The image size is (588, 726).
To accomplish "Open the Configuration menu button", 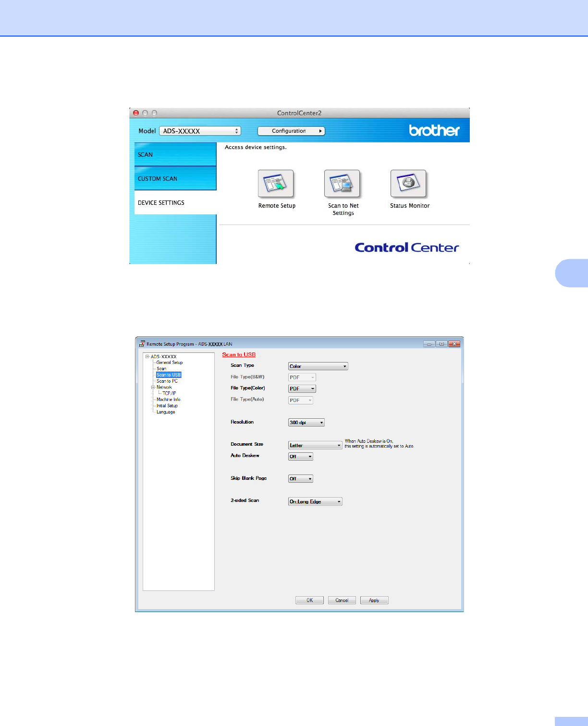I will coord(291,131).
